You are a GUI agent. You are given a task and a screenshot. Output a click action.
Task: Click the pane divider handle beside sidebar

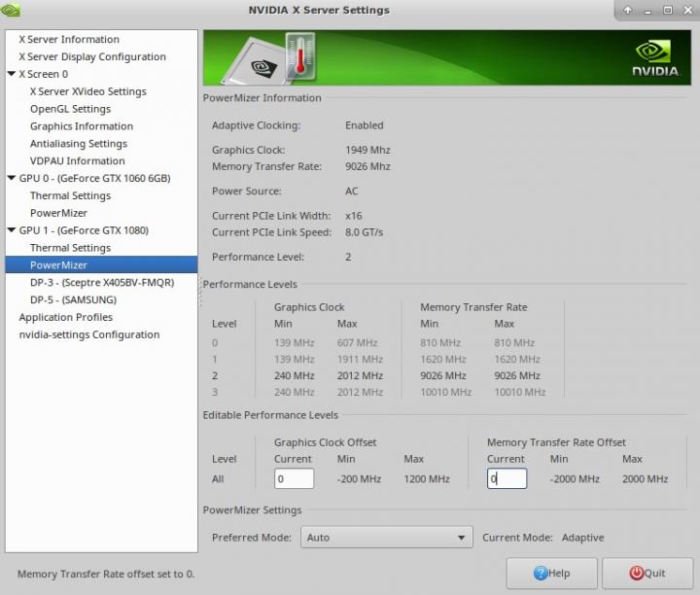200,293
